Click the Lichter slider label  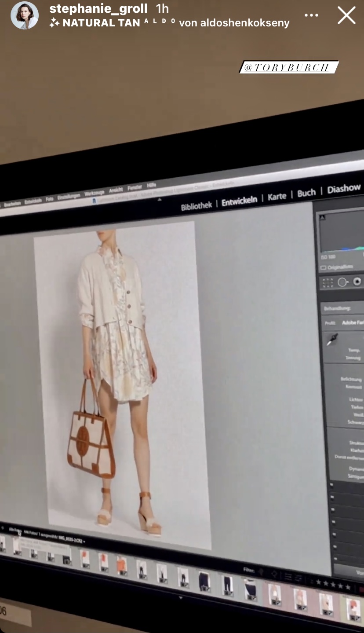click(356, 400)
